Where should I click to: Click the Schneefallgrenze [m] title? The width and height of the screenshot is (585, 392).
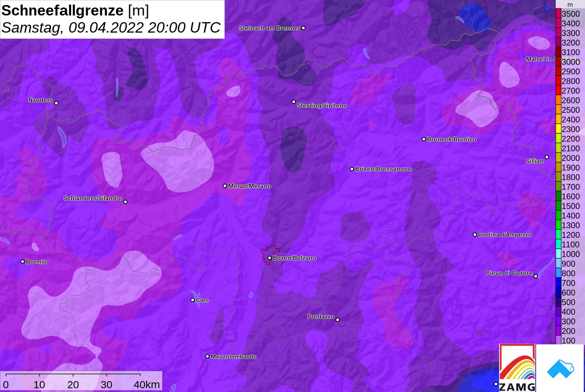(75, 10)
